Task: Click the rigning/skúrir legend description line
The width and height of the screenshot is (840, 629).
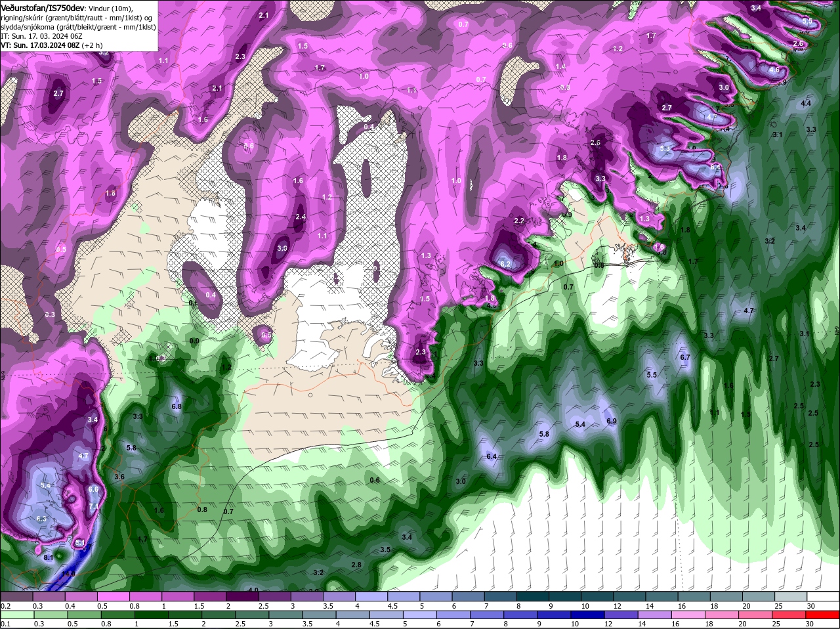Action: click(x=76, y=18)
